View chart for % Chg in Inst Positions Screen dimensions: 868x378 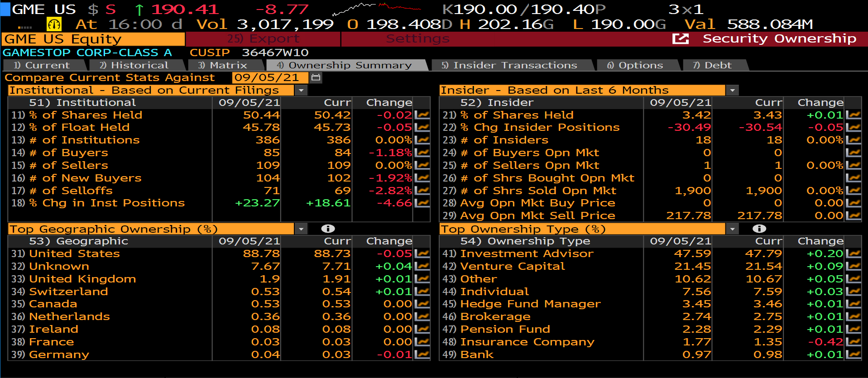pyautogui.click(x=422, y=203)
